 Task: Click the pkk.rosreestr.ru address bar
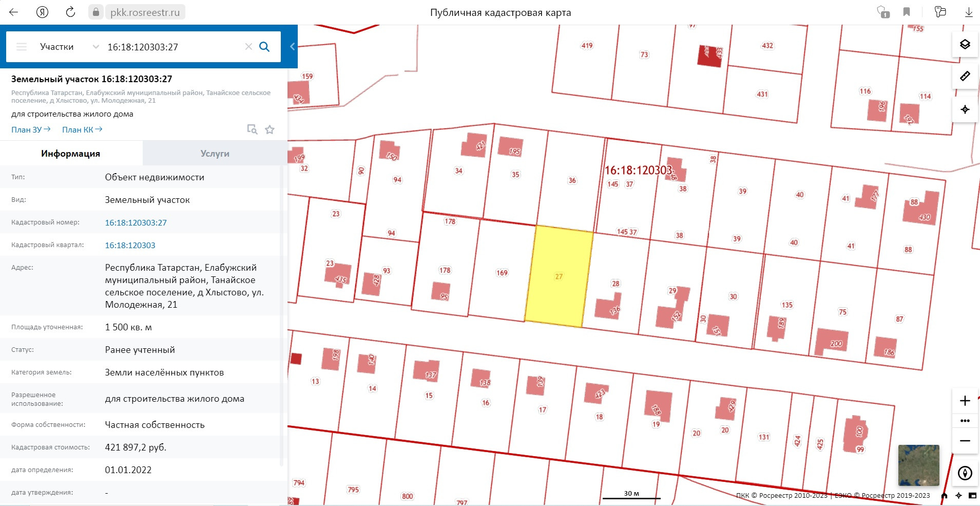145,12
